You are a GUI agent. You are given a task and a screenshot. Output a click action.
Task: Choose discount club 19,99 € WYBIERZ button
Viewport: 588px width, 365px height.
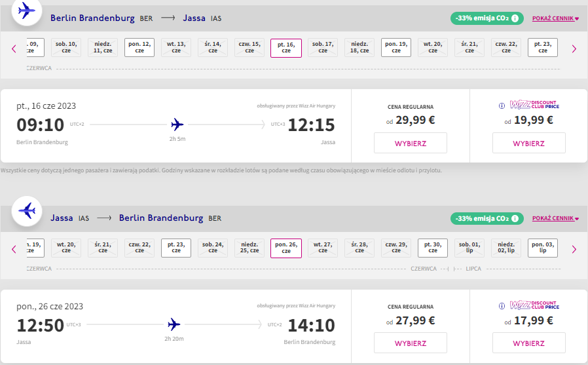(529, 143)
